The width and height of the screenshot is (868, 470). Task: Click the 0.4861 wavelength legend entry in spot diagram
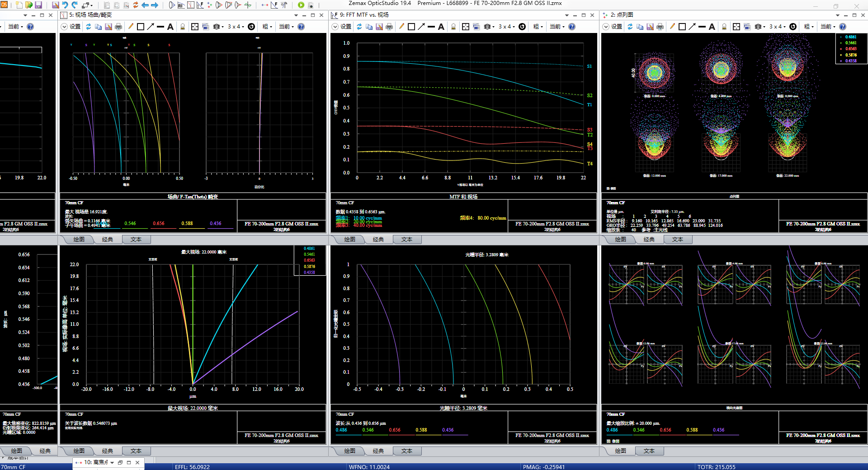click(x=850, y=37)
